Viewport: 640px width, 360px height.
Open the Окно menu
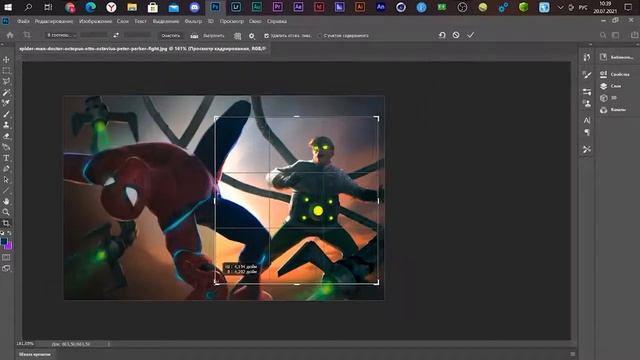click(x=255, y=21)
